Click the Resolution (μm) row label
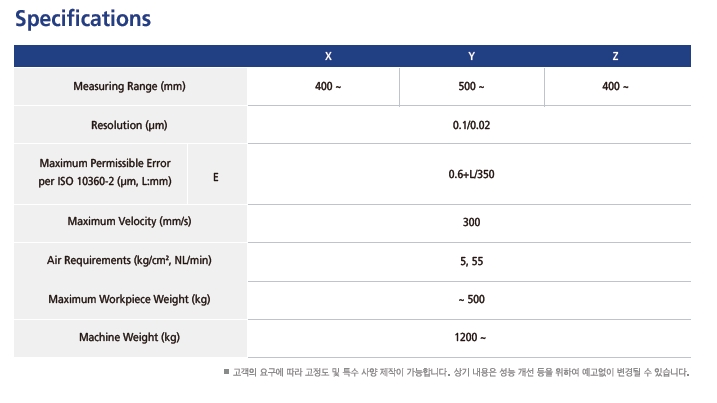Viewport: 717px width, 403px height. click(x=130, y=126)
